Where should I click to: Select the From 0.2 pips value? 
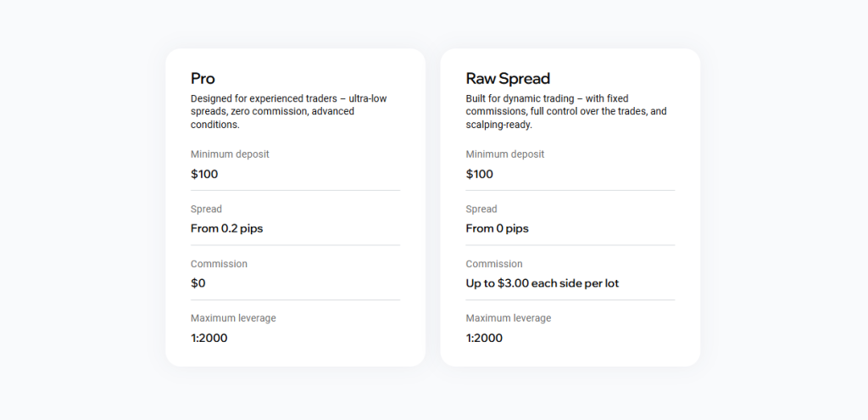pos(226,228)
